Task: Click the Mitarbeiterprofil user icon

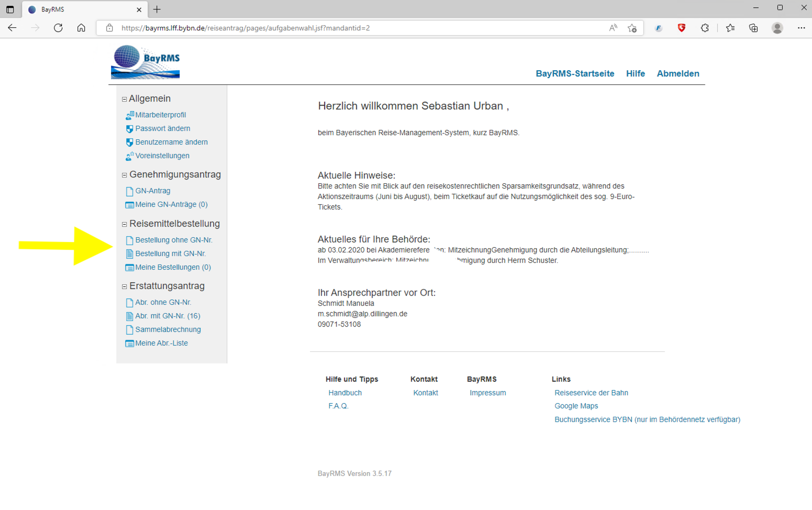Action: (x=129, y=115)
